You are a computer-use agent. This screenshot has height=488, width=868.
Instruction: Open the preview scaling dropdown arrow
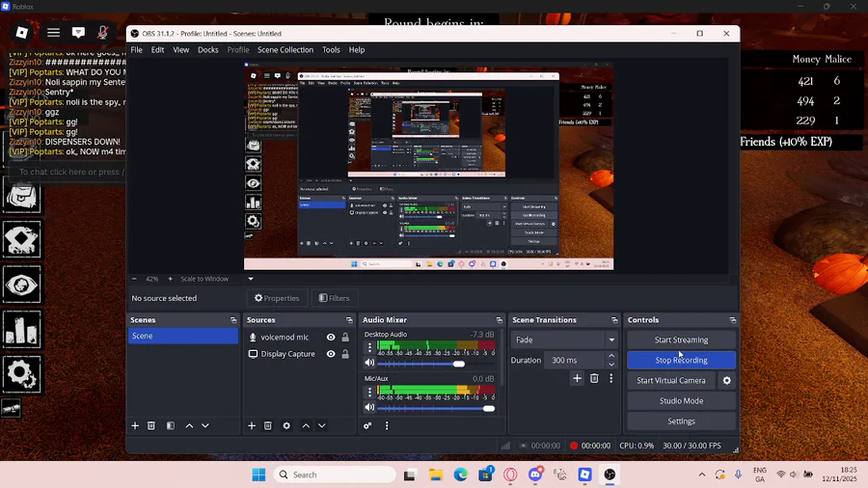(250, 279)
